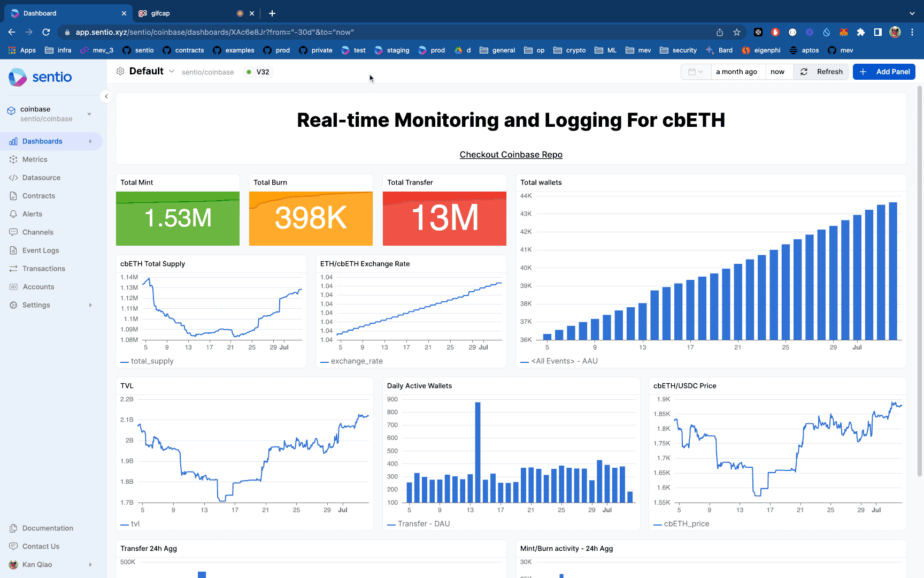This screenshot has width=924, height=578.
Task: Open the security bookmarks folder
Action: (678, 50)
